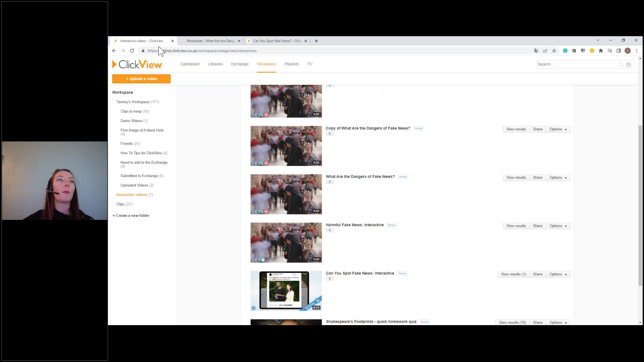This screenshot has width=644, height=362.
Task: Click the browser back arrow
Action: tap(114, 51)
